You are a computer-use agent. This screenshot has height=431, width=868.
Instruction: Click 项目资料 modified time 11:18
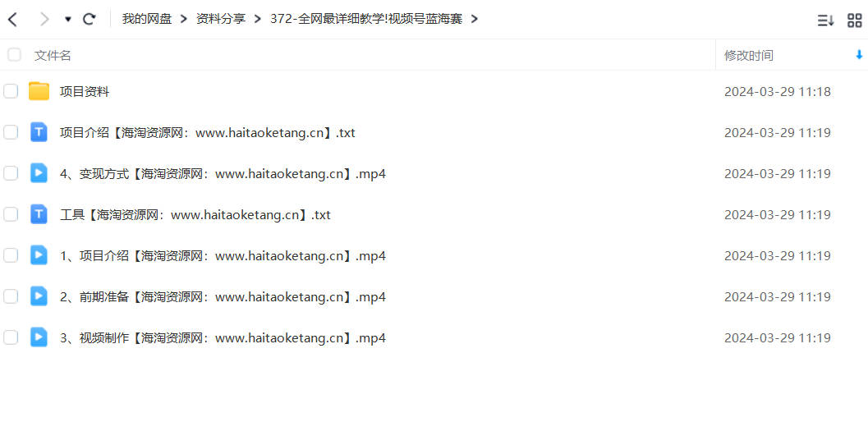[x=777, y=92]
